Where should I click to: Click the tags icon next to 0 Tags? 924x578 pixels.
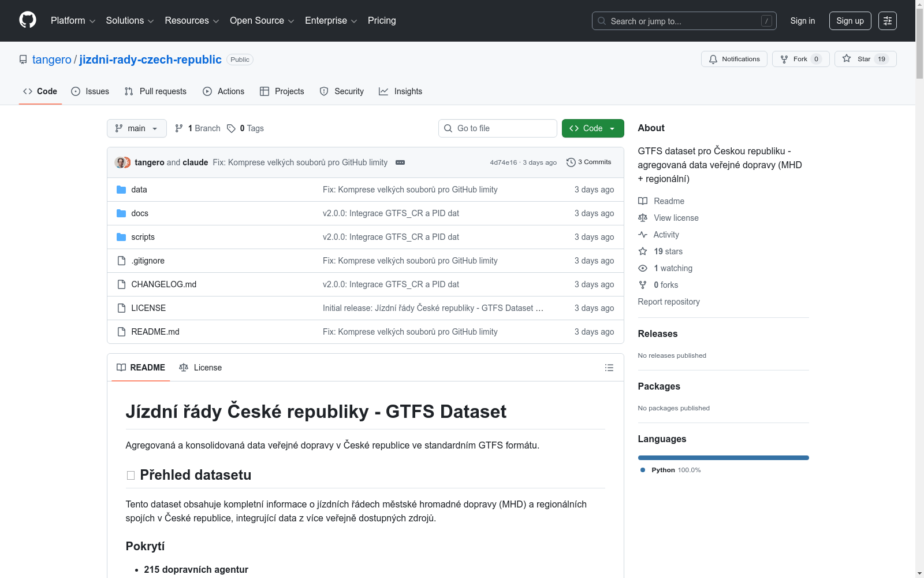[231, 128]
